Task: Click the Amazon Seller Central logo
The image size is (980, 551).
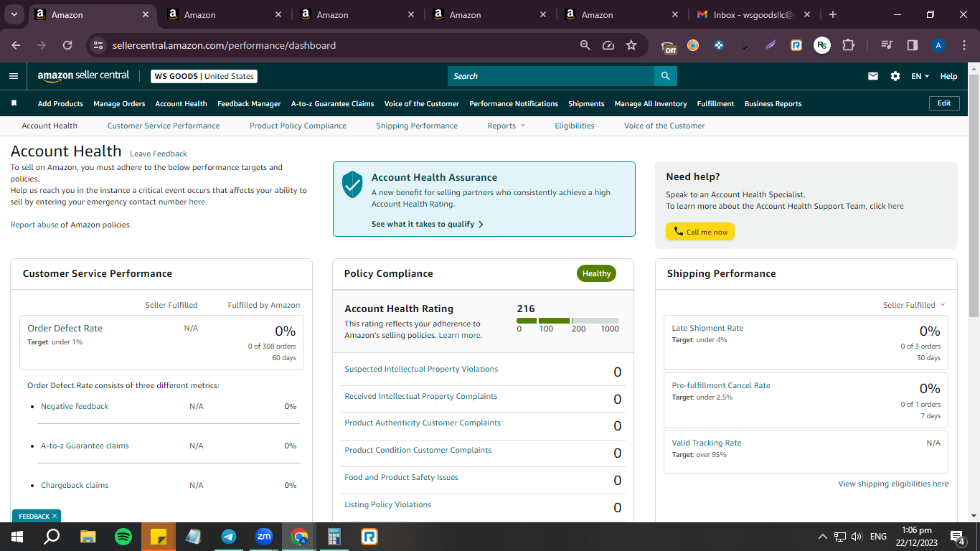Action: coord(83,75)
